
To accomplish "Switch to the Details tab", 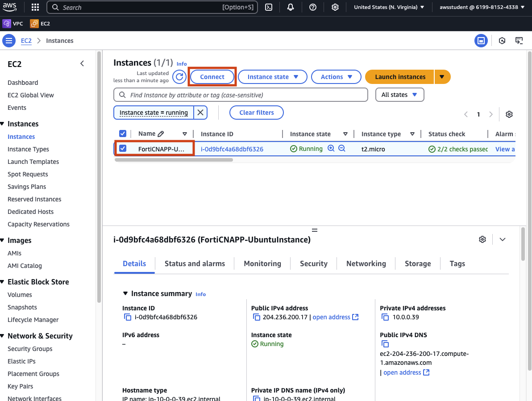I will click(134, 263).
